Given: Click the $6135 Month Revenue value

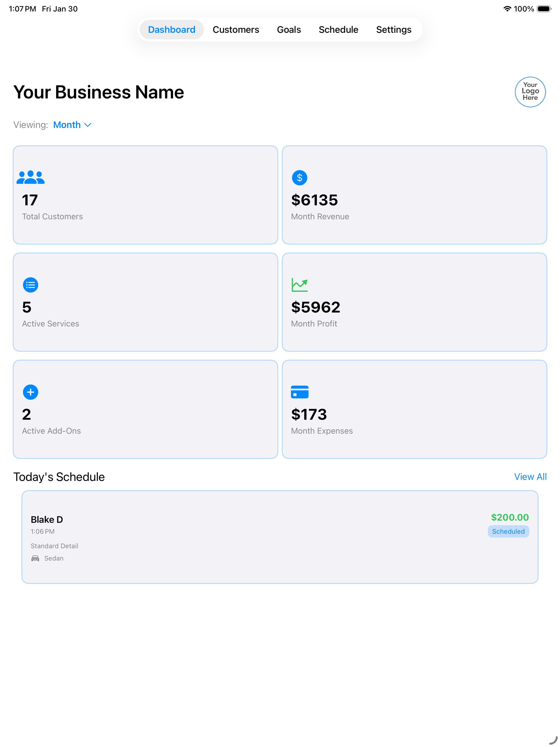Looking at the screenshot, I should click(x=314, y=200).
